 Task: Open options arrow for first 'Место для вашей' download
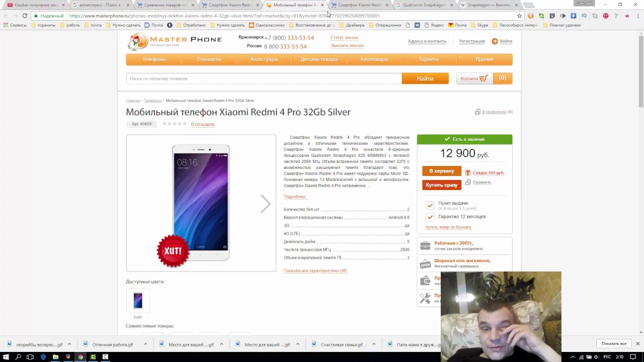point(221,344)
